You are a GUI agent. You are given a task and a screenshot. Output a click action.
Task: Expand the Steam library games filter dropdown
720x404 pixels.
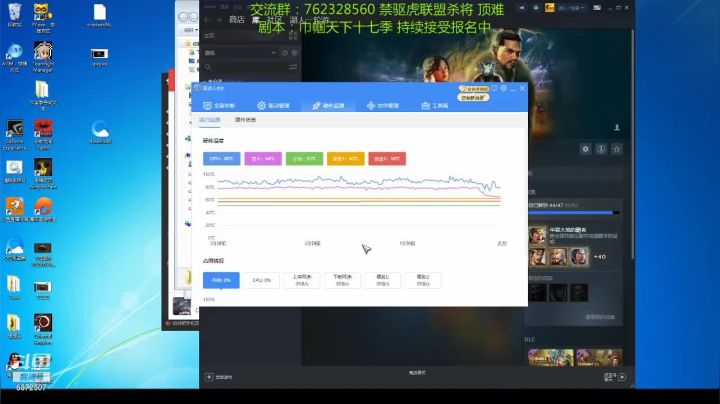tap(240, 53)
